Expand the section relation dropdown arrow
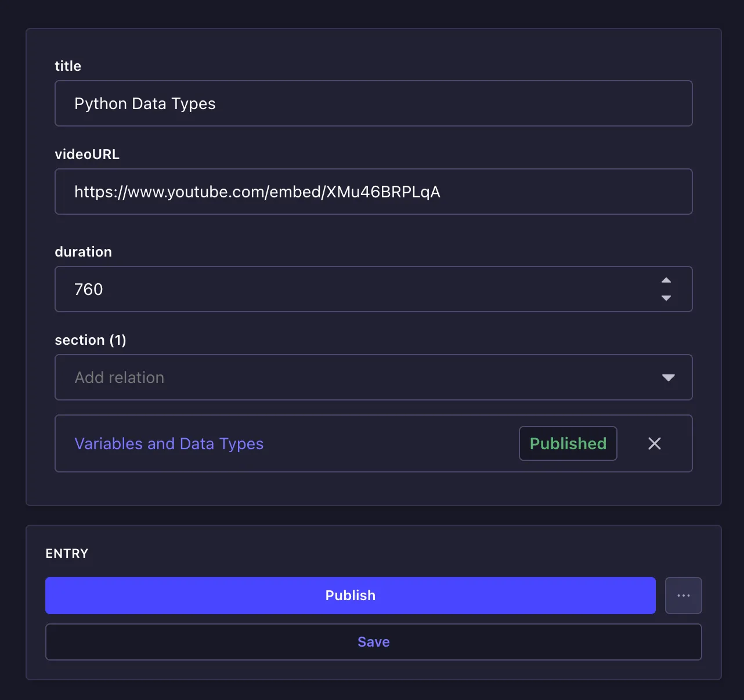744x700 pixels. click(x=668, y=378)
